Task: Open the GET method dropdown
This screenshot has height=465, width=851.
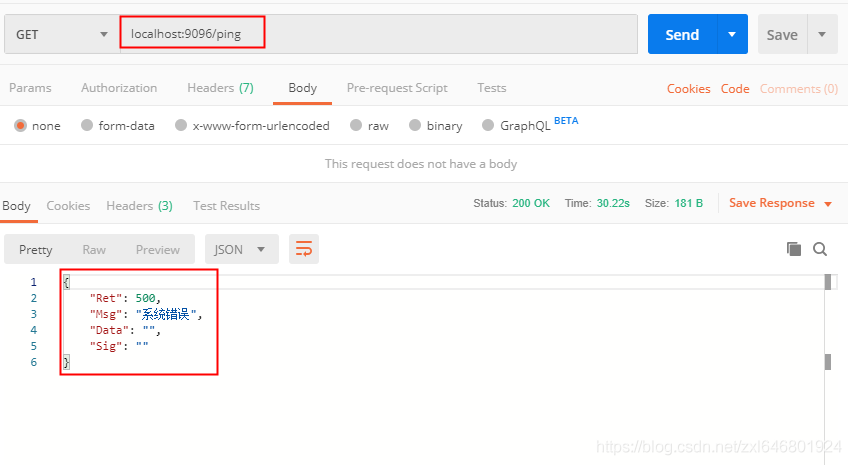Action: (61, 34)
